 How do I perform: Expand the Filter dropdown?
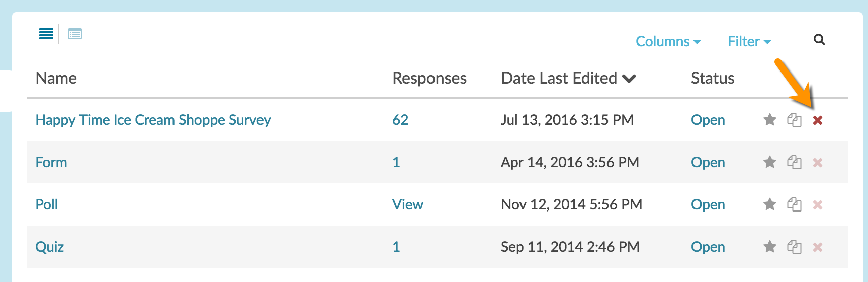749,41
